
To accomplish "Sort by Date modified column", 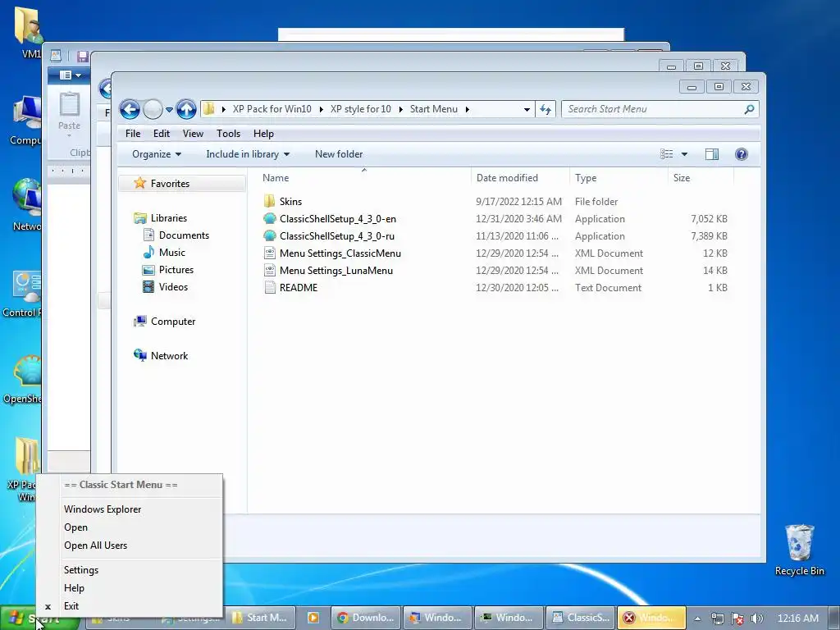I will [x=520, y=178].
